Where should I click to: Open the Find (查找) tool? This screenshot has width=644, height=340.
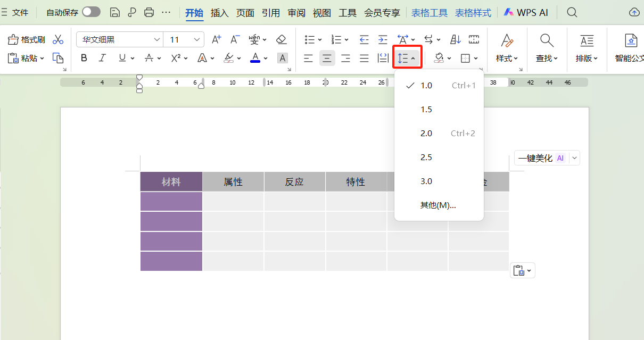pos(547,48)
